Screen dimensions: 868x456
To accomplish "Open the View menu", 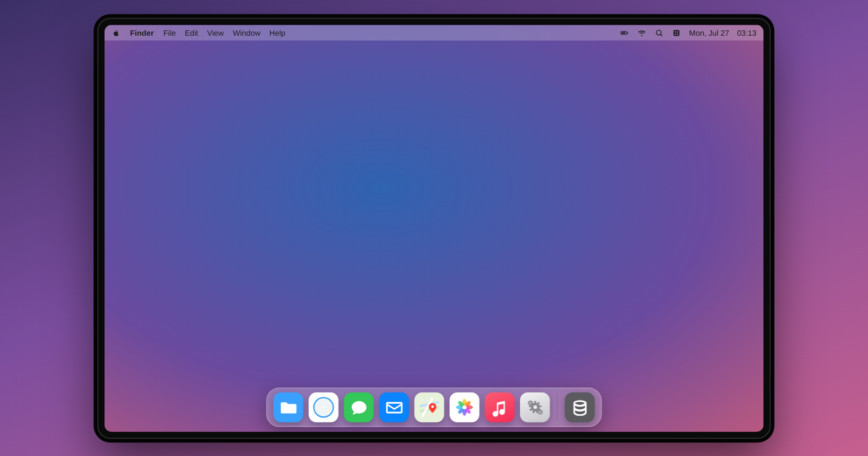I will [x=215, y=33].
